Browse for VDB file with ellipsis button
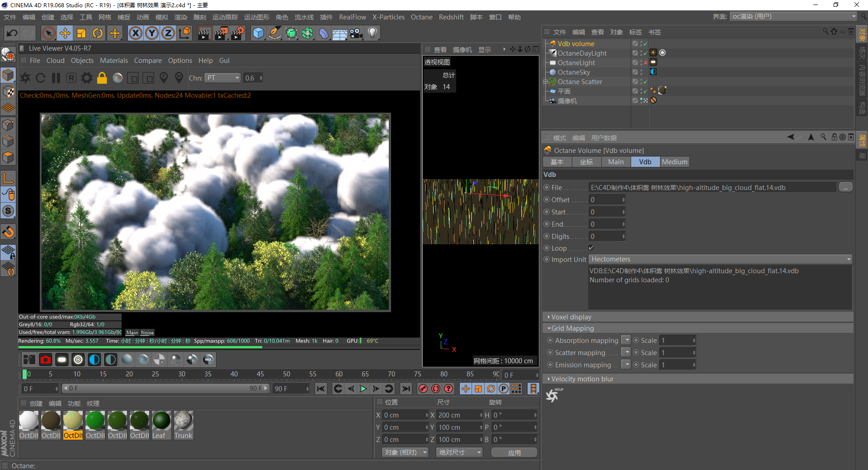868x470 pixels. click(845, 187)
